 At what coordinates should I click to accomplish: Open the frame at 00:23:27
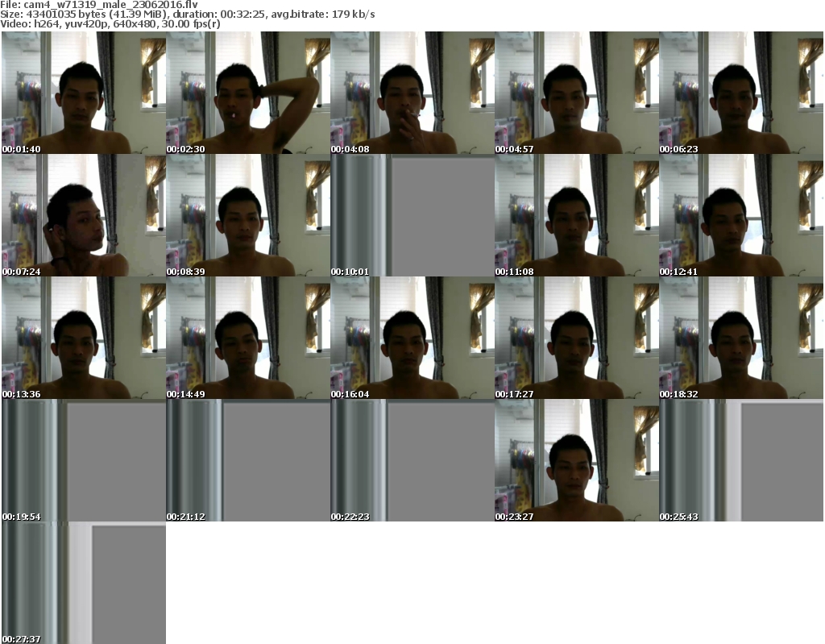point(577,460)
